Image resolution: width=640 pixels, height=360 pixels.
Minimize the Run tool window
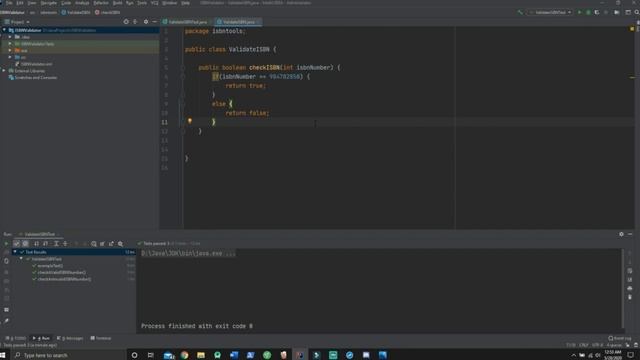630,234
